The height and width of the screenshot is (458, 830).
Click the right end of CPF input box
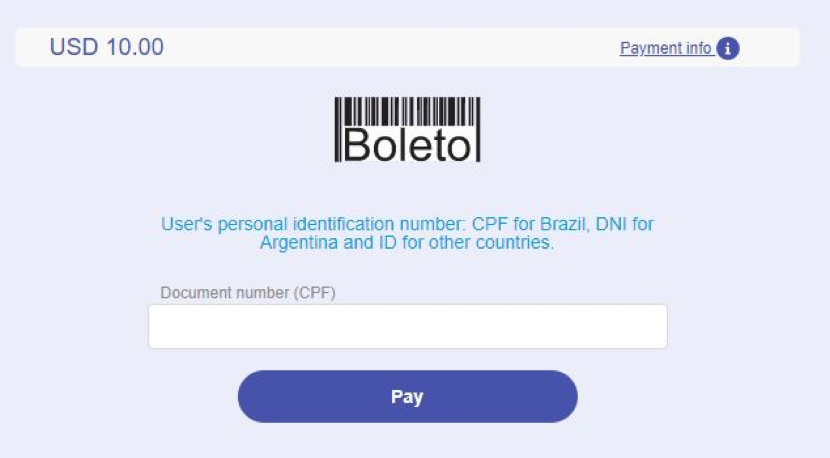tap(658, 326)
